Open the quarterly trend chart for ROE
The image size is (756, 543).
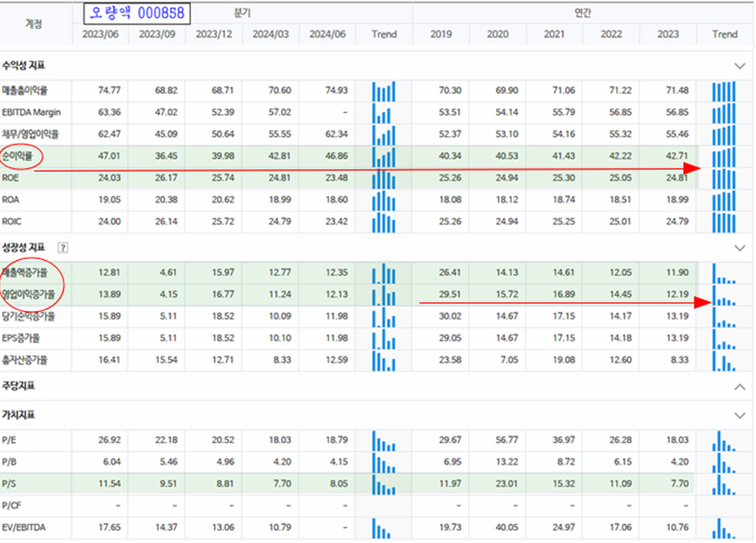pyautogui.click(x=383, y=177)
